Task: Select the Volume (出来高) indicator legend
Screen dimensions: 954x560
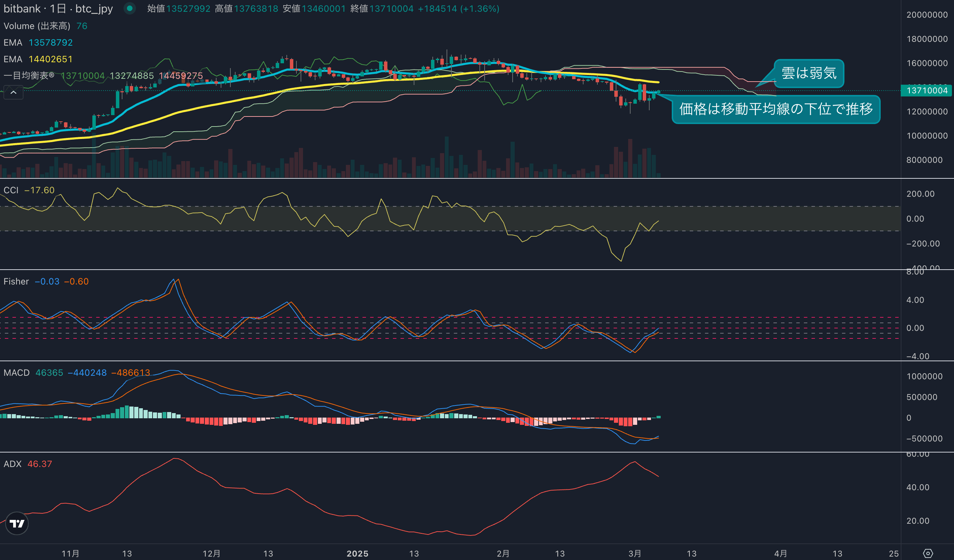Action: [37, 26]
